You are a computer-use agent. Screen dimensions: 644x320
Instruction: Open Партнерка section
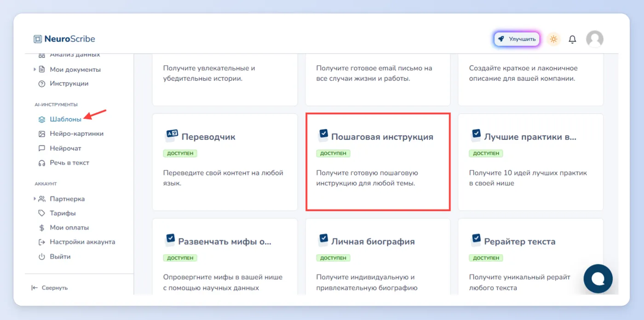[x=67, y=199]
